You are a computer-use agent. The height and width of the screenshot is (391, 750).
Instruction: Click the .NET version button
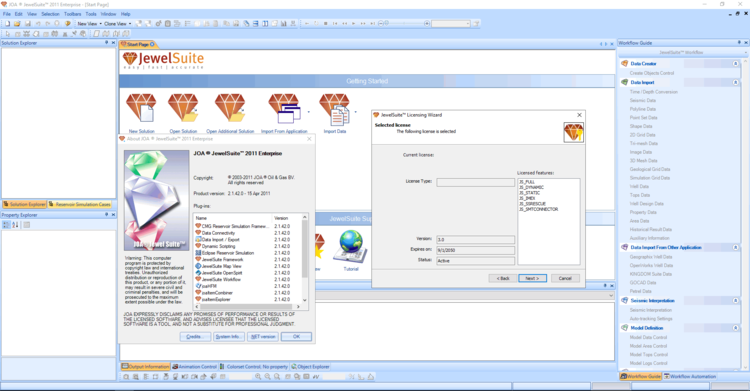(x=263, y=336)
